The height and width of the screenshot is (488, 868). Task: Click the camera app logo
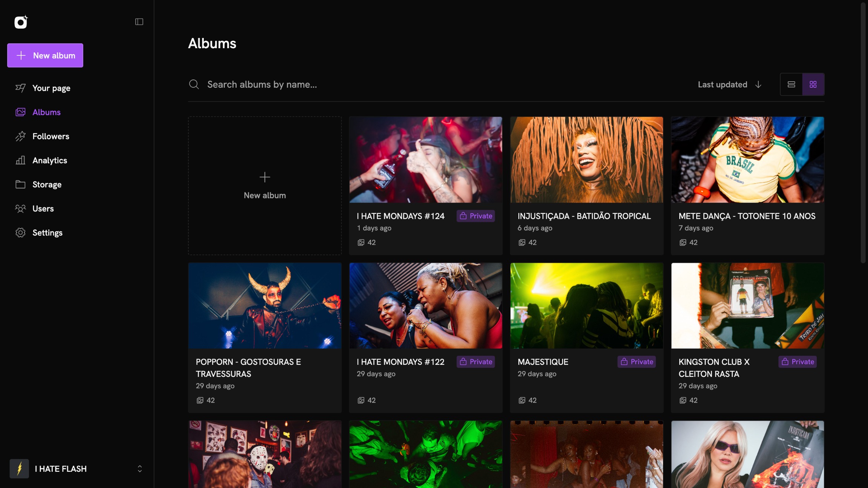21,22
